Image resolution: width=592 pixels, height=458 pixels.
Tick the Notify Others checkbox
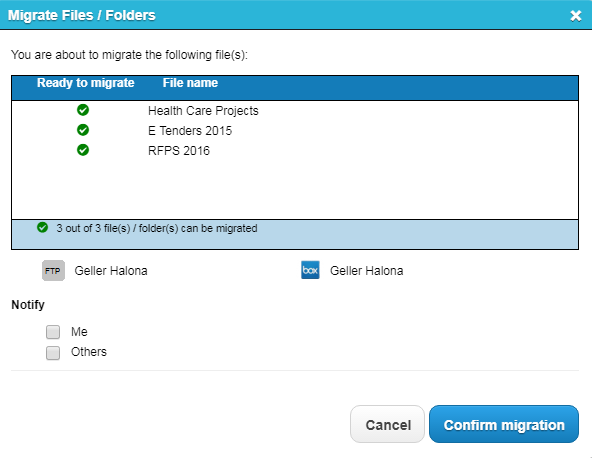[53, 353]
